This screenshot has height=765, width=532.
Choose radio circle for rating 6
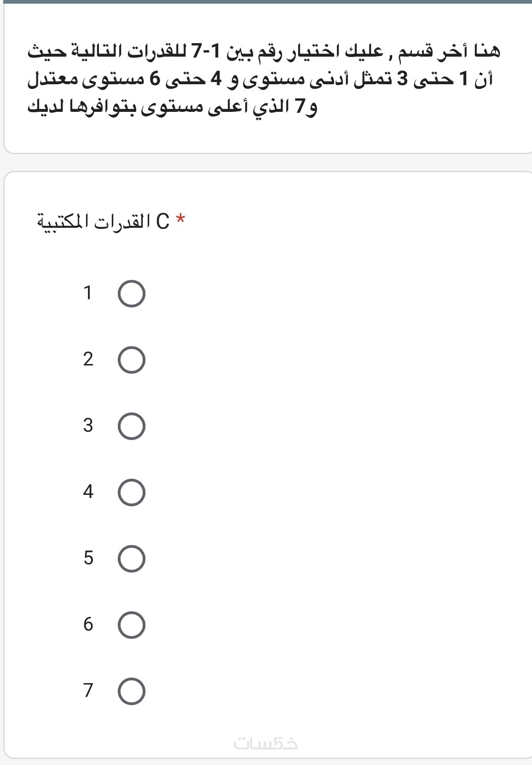(132, 625)
